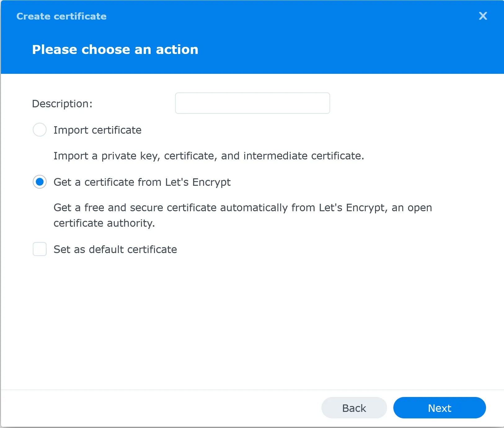
Task: Select Get a certificate from Let's Encrypt
Action: pyautogui.click(x=39, y=182)
